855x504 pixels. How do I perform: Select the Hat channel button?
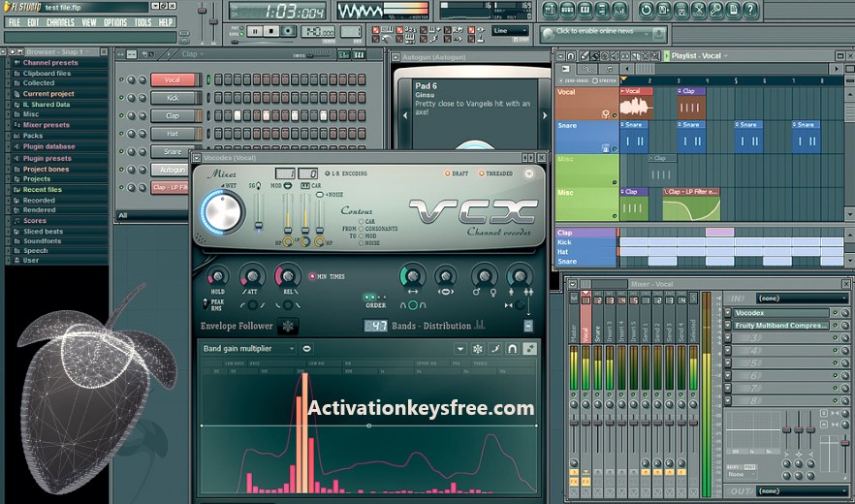point(173,134)
